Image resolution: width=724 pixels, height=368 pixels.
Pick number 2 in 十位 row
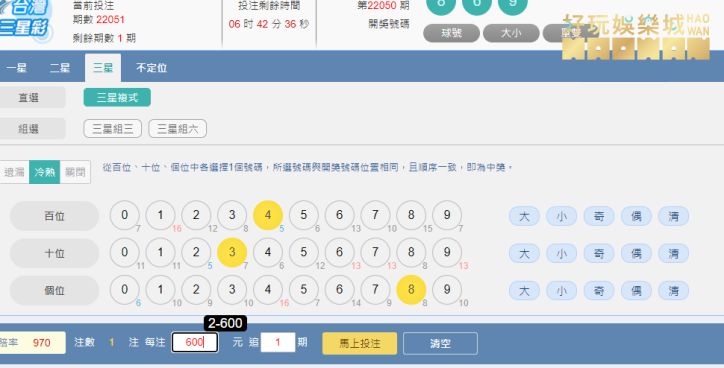point(196,252)
